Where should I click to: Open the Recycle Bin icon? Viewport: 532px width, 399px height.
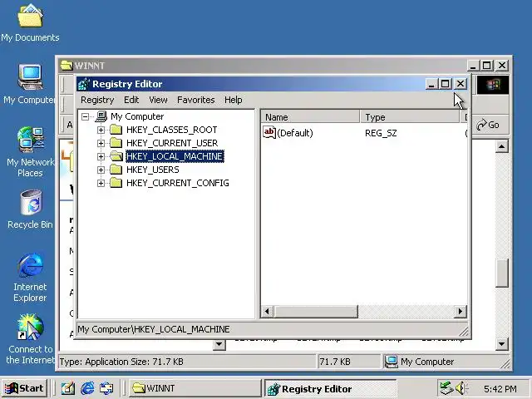(x=30, y=209)
